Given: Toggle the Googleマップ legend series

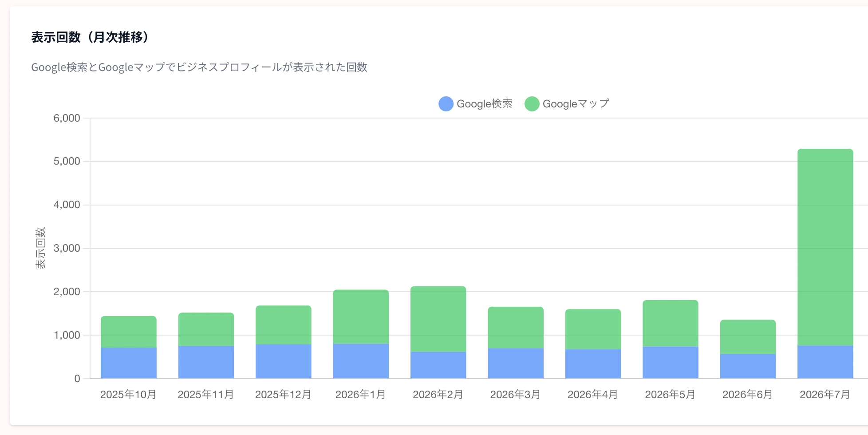Looking at the screenshot, I should [x=567, y=104].
